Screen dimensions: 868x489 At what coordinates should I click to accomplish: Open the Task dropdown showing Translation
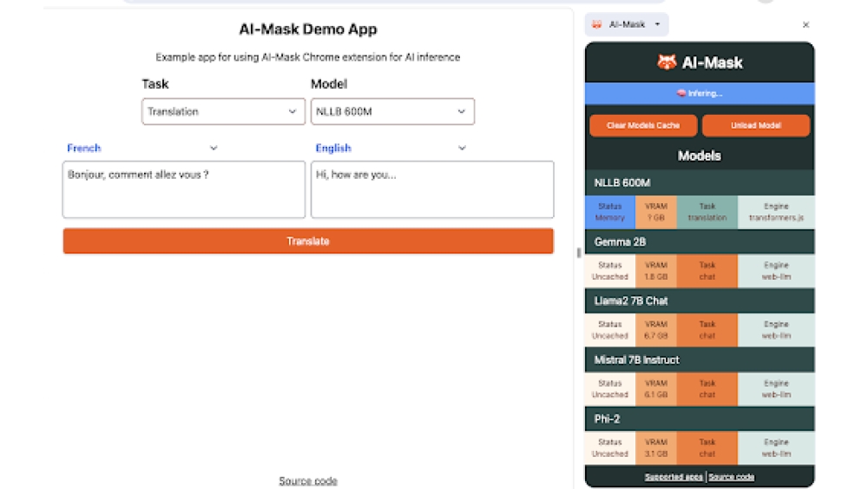(x=223, y=111)
